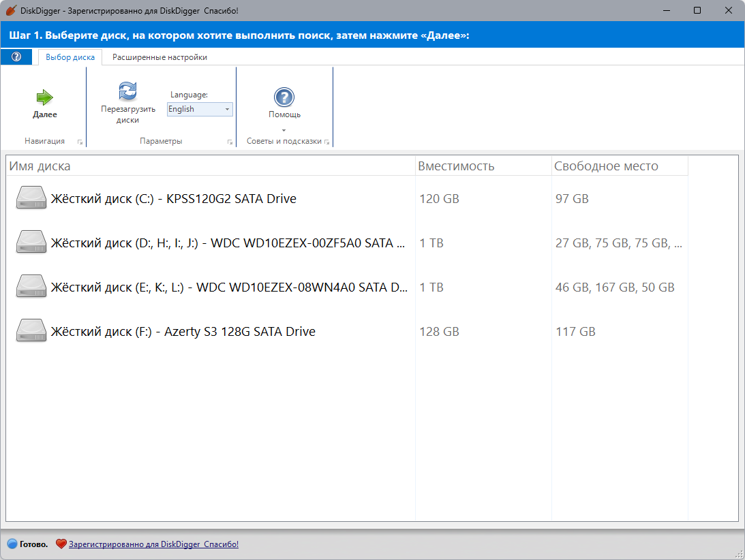Viewport: 745px width, 560px height.
Task: Open Навигация group dialog launcher
Action: coord(80,142)
